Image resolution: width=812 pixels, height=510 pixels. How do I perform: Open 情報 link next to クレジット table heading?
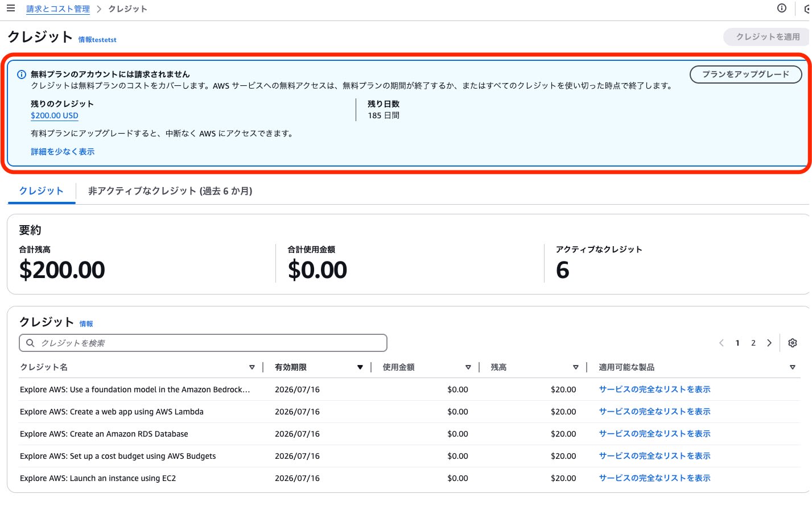pos(86,324)
